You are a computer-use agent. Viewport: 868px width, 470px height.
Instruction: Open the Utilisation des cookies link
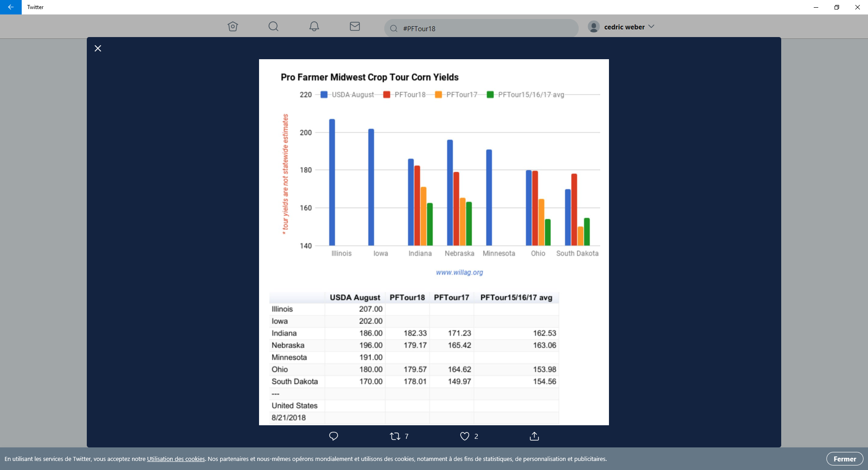pyautogui.click(x=176, y=459)
